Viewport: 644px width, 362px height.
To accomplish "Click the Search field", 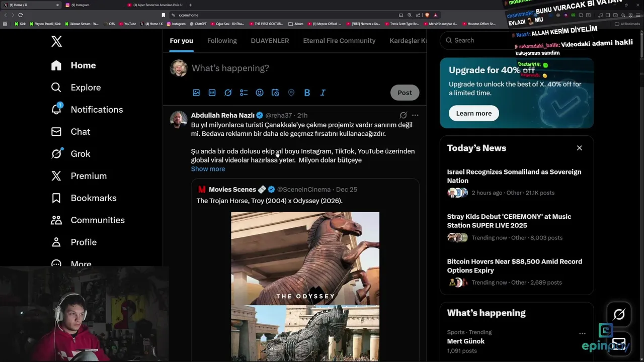I will 517,40.
